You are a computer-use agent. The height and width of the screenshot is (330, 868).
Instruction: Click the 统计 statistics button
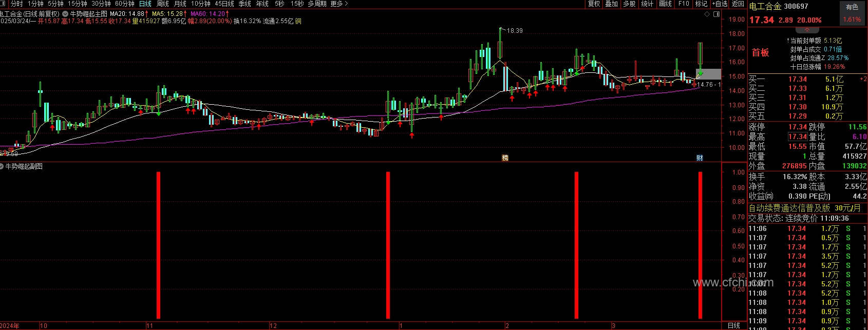pyautogui.click(x=647, y=4)
